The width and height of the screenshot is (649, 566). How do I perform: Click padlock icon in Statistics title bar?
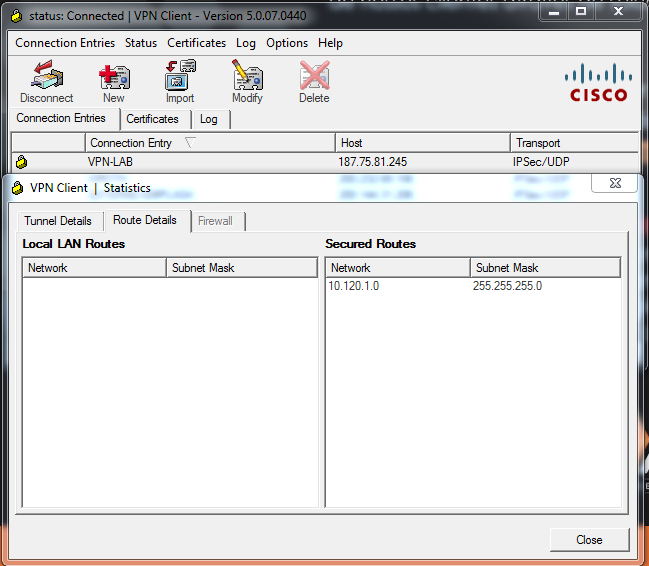pos(17,188)
